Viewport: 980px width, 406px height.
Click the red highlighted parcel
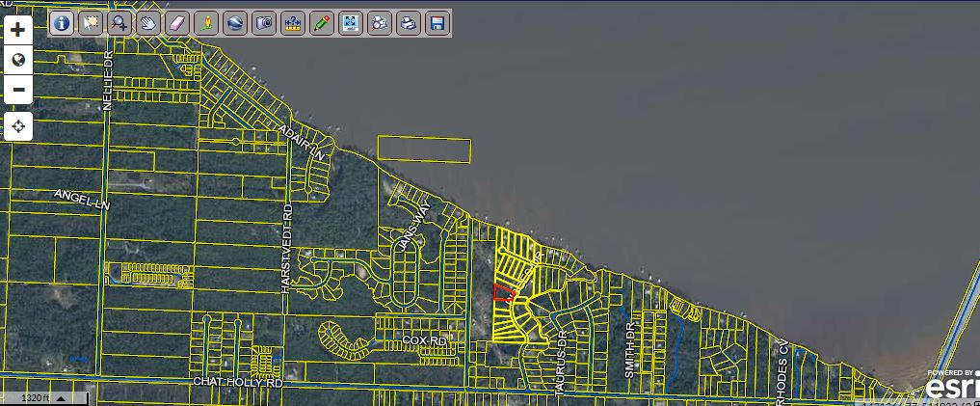click(503, 292)
